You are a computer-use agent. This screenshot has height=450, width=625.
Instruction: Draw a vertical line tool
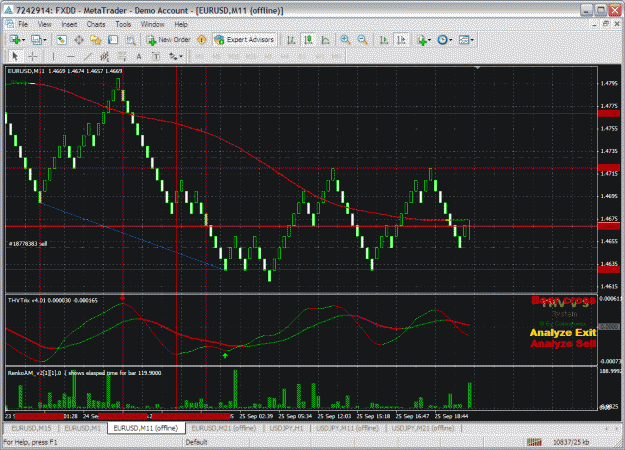(53, 57)
